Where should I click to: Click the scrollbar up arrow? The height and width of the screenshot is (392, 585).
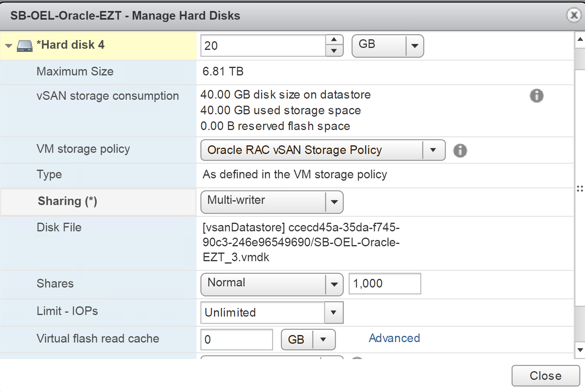(x=580, y=39)
